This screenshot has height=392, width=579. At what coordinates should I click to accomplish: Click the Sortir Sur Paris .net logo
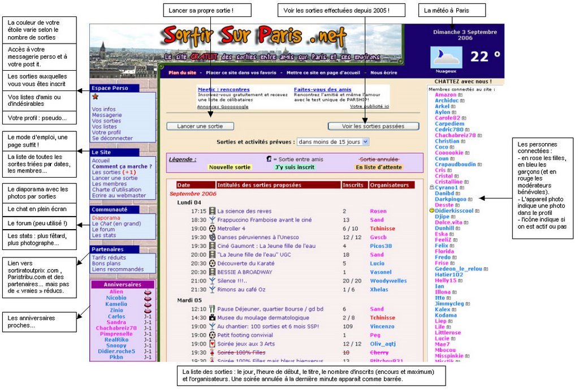tap(254, 36)
